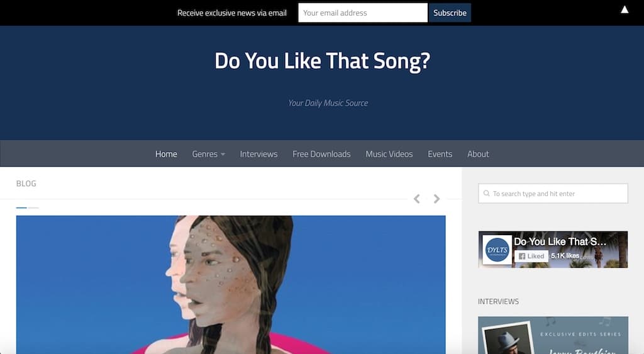
Task: Open the Exclusive Edits Series interview thumbnail
Action: 553,335
